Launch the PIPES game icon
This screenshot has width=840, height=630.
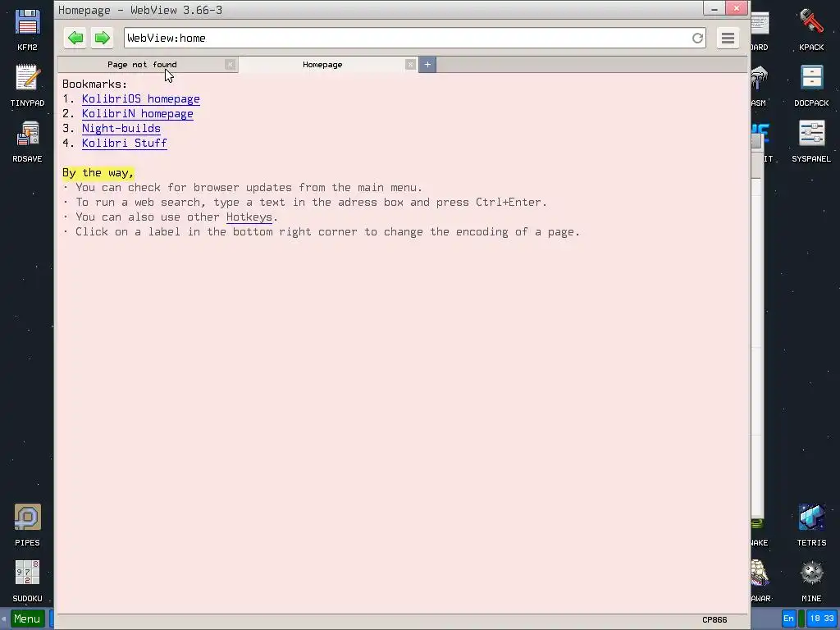point(27,525)
